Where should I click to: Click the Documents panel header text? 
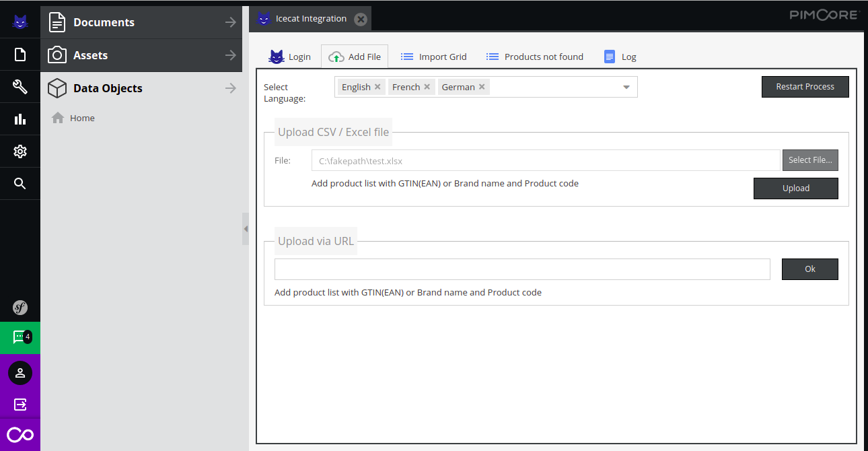pos(104,22)
